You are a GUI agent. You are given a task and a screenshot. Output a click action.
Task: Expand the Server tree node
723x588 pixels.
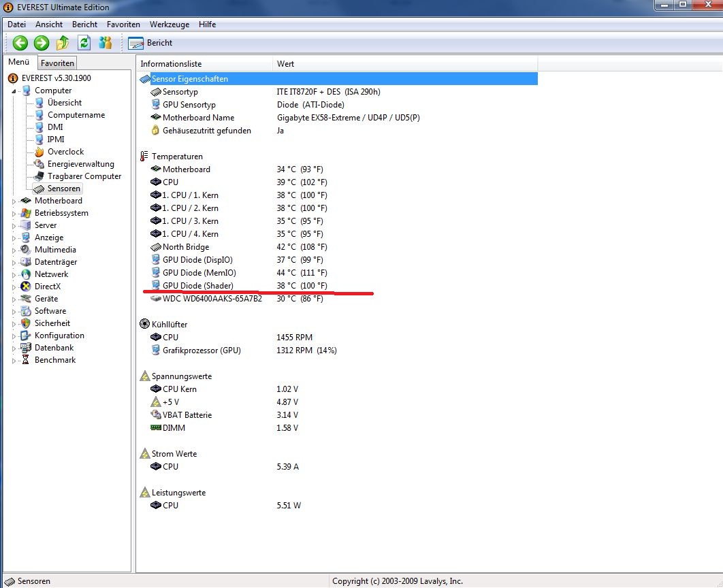14,226
